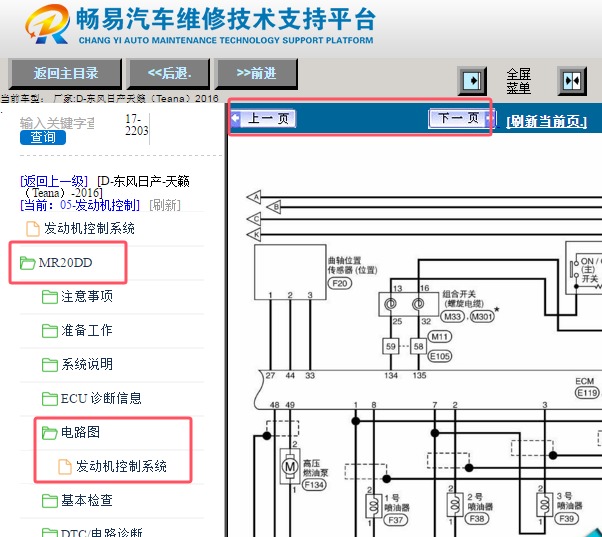This screenshot has height=537, width=602.
Task: Click the F134 high-pressure fuel pump label
Action: (x=314, y=485)
